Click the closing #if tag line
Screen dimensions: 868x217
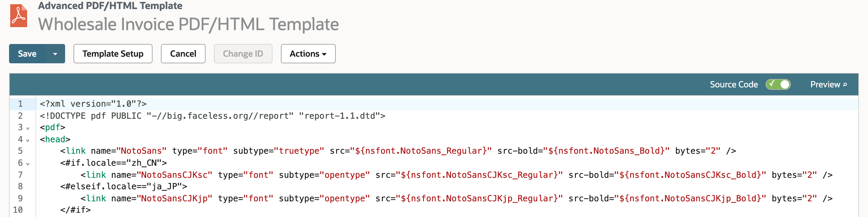coord(75,209)
